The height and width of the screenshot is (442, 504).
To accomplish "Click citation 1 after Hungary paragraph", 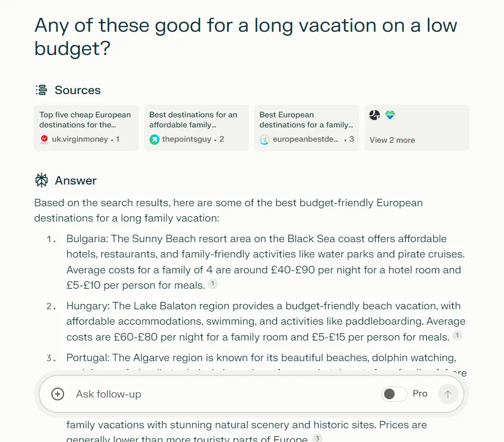I will coord(458,336).
